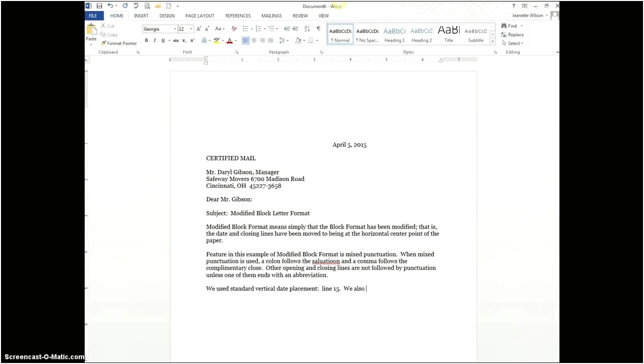The width and height of the screenshot is (644, 364).
Task: Toggle Underline formatting
Action: pyautogui.click(x=163, y=41)
